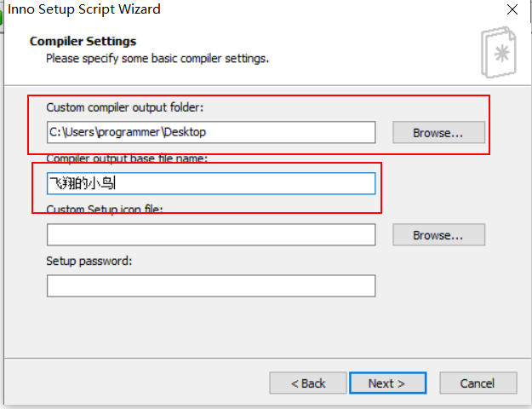Click the 'Please specify some basic compiler settings' text

coord(157,59)
